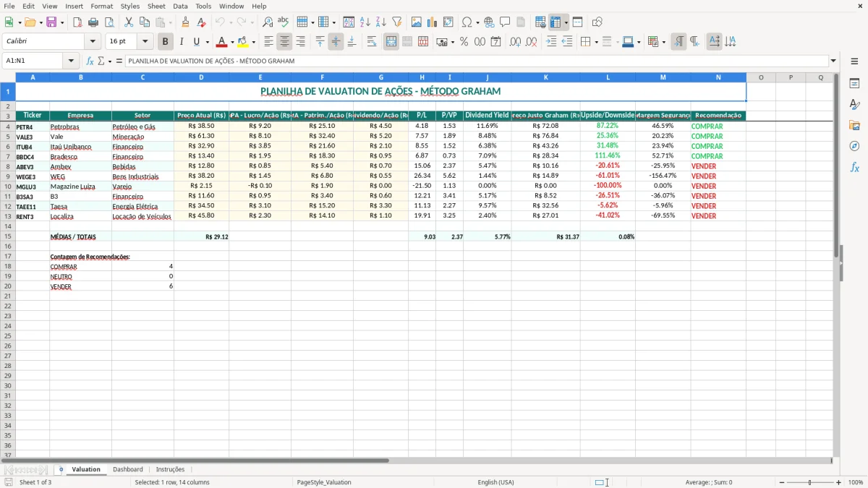This screenshot has width=868, height=488.
Task: Click the Add new sheet button
Action: pos(61,470)
